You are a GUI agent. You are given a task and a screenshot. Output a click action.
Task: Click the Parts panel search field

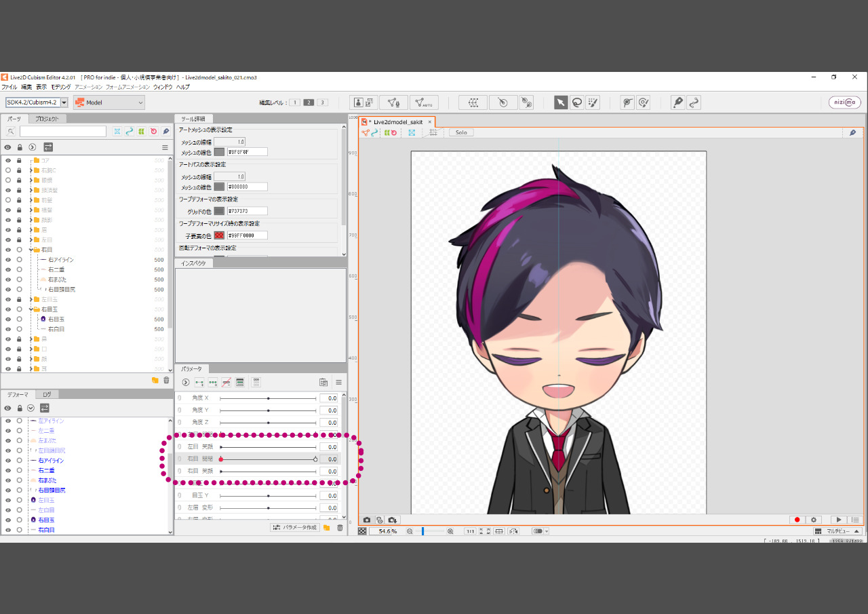pyautogui.click(x=63, y=132)
